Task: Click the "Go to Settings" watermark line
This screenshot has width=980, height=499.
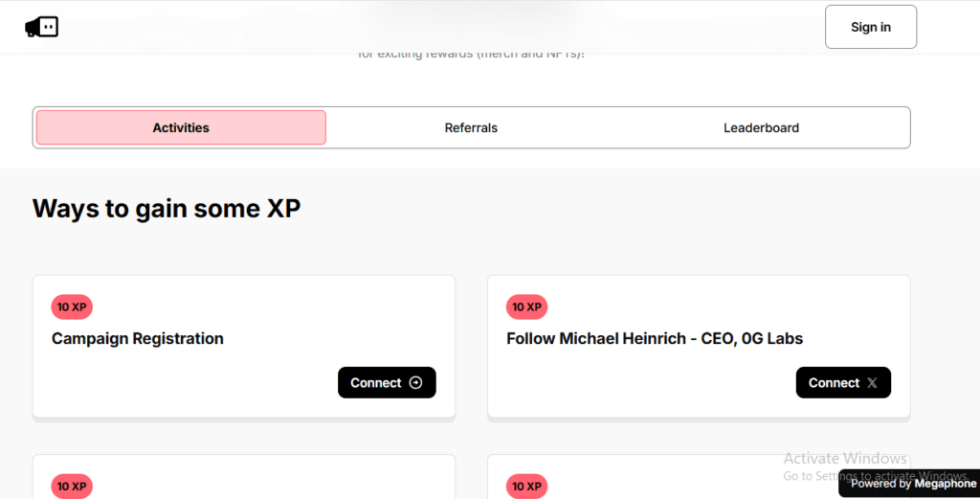Action: click(x=875, y=475)
